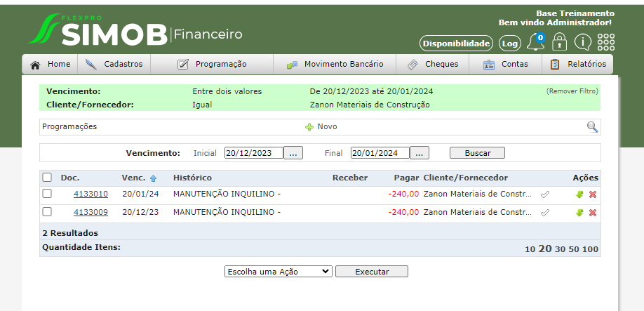Open the Programação menu
This screenshot has height=311, width=644.
(212, 65)
